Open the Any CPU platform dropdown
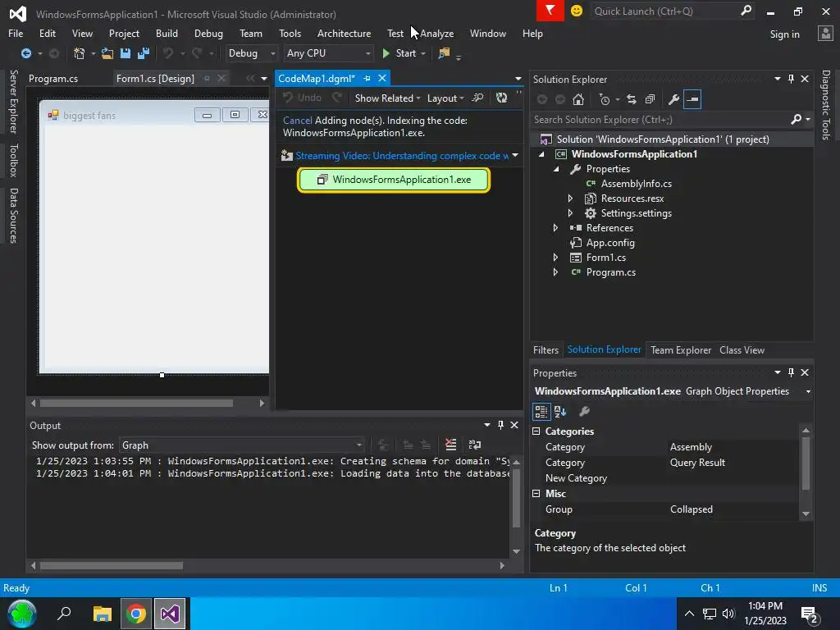840x630 pixels. tap(328, 53)
